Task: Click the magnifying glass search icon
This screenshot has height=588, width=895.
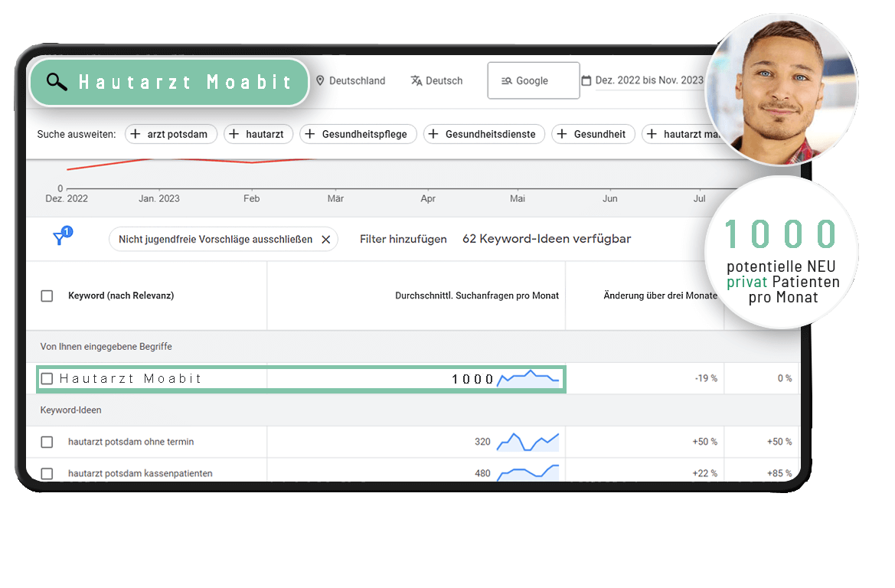Action: (57, 82)
